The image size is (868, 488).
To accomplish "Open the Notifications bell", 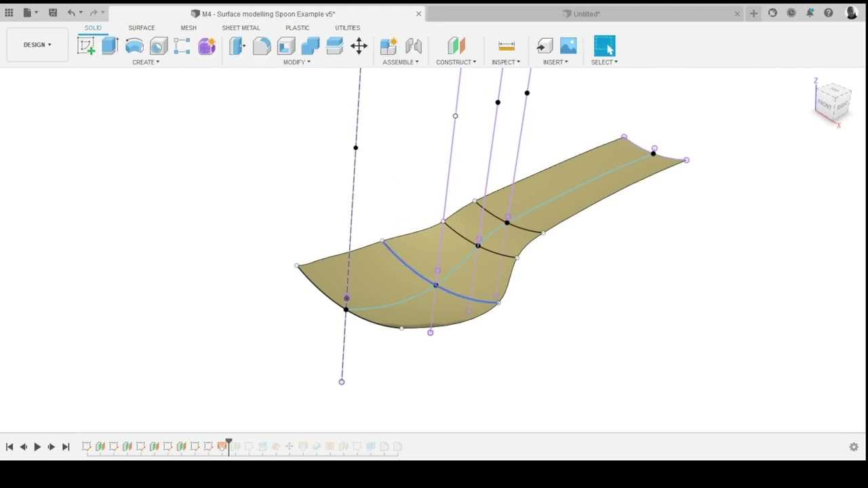I will coord(810,13).
